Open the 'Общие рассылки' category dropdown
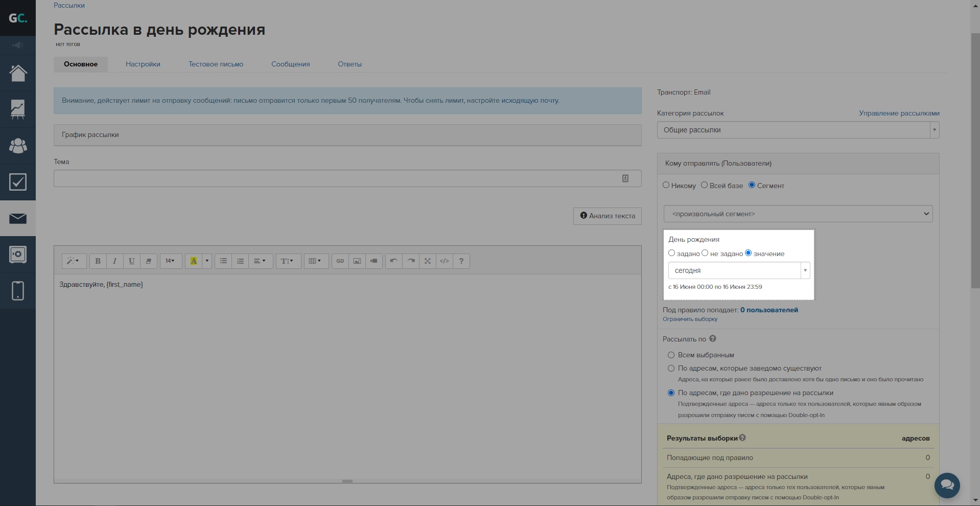The image size is (980, 506). pos(798,130)
